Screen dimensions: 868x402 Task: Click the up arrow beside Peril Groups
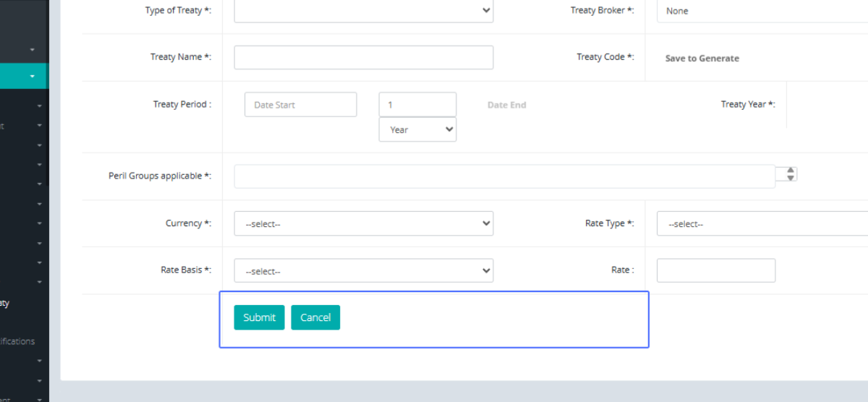[x=791, y=171]
